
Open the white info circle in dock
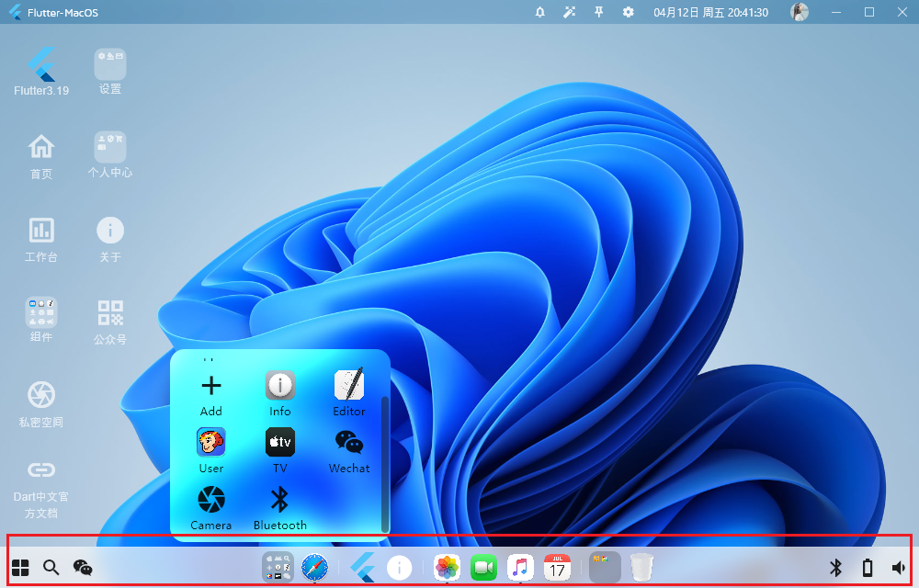(x=399, y=568)
